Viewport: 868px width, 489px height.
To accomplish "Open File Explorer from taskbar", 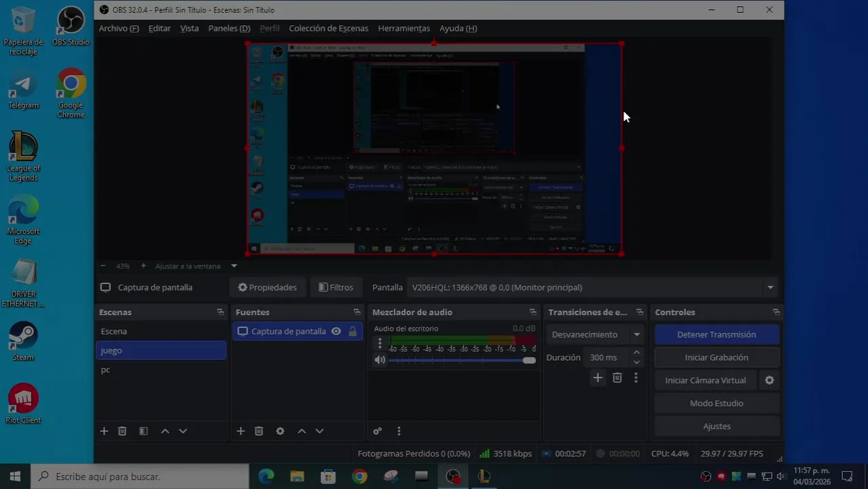I will point(297,477).
